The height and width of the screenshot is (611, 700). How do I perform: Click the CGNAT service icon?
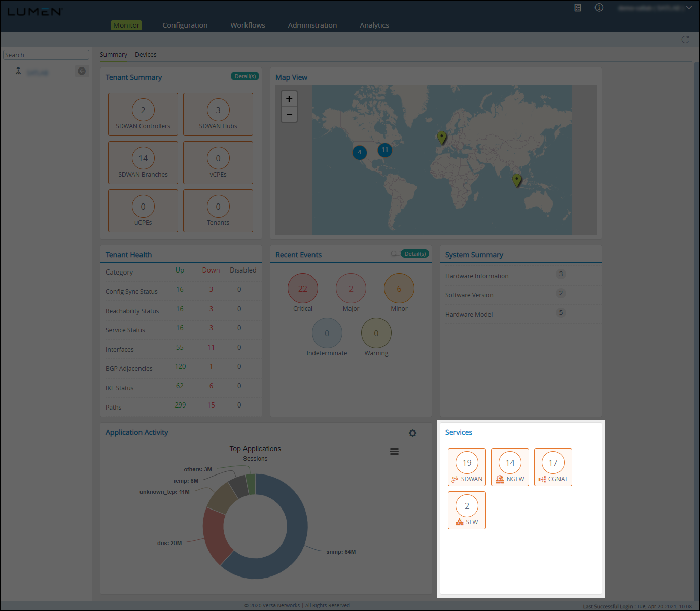(x=553, y=467)
